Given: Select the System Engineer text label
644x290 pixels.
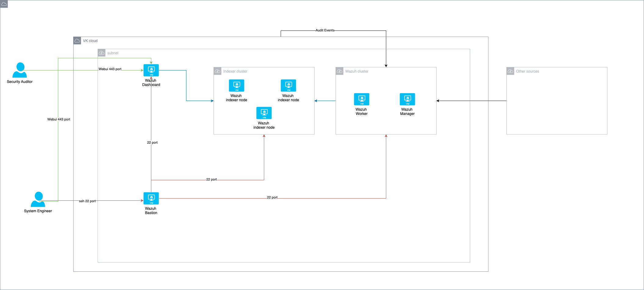Looking at the screenshot, I should click(38, 211).
